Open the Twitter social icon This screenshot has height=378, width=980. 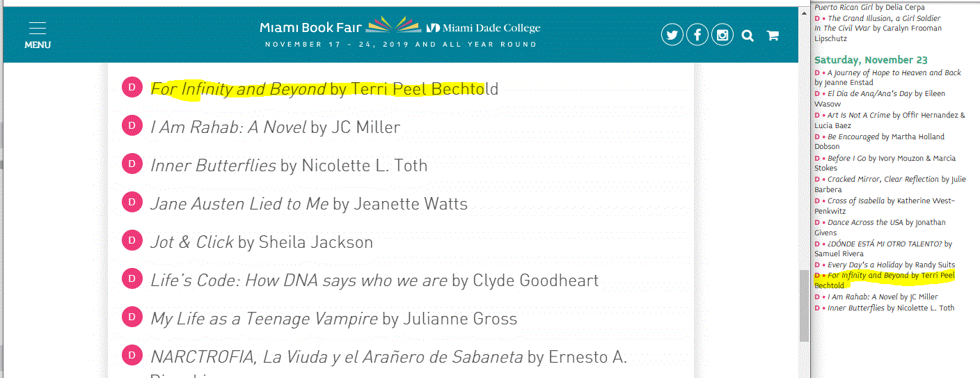tap(672, 35)
